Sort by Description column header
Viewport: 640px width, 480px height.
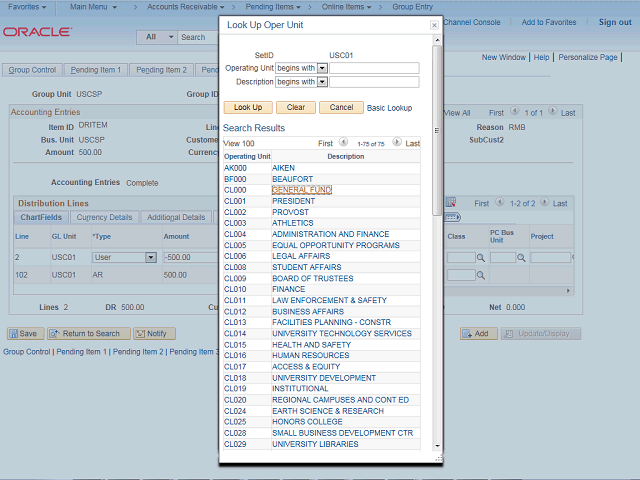click(x=346, y=156)
